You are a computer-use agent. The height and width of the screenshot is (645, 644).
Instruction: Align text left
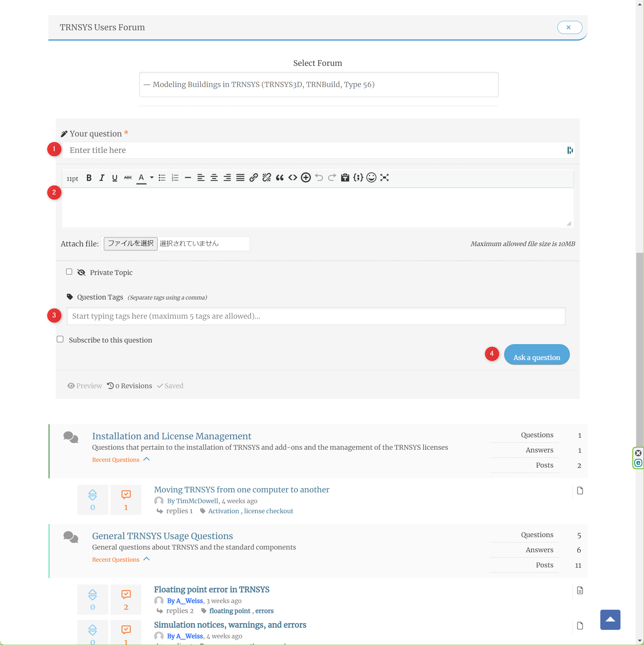coord(201,178)
